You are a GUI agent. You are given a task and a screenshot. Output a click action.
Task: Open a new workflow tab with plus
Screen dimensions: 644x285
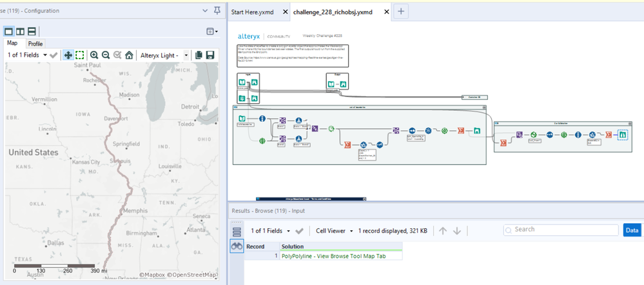click(x=401, y=12)
